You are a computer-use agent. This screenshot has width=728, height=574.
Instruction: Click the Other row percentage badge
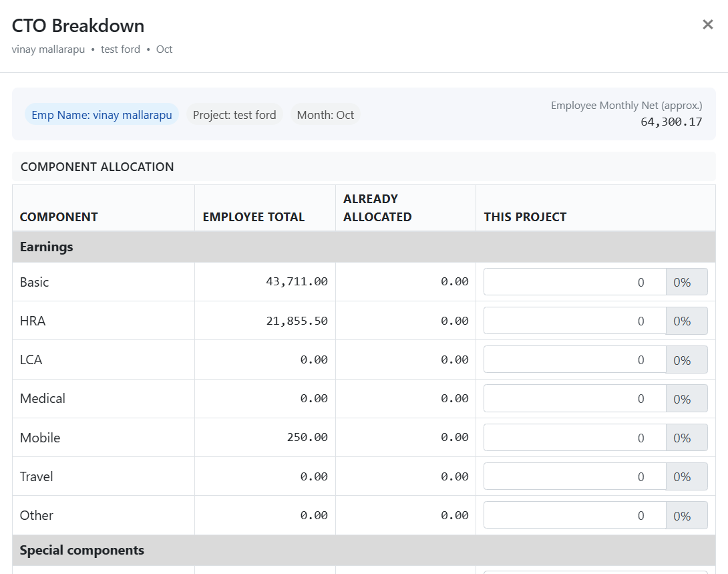coord(686,515)
